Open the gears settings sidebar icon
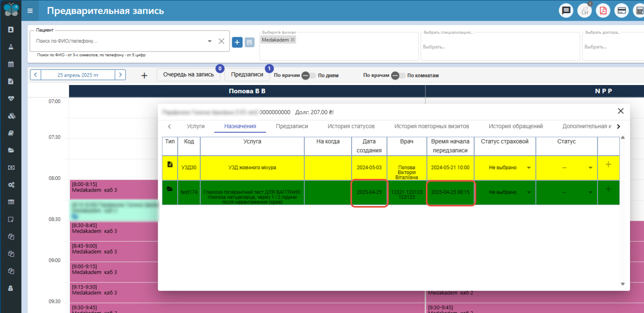 pos(11,185)
